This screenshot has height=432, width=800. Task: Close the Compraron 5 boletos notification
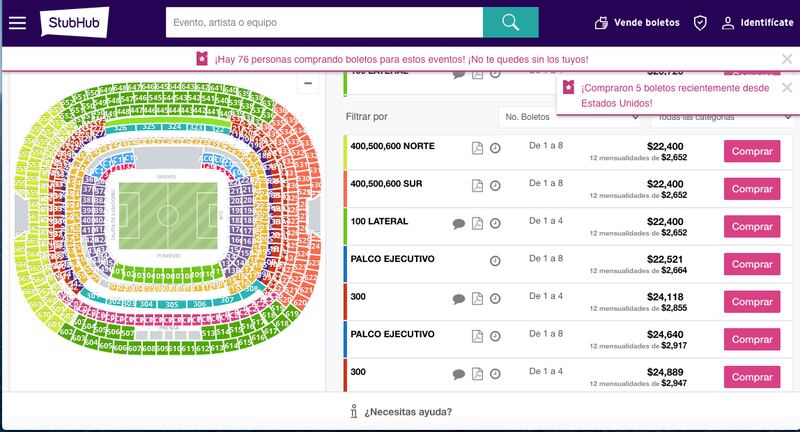pyautogui.click(x=787, y=88)
